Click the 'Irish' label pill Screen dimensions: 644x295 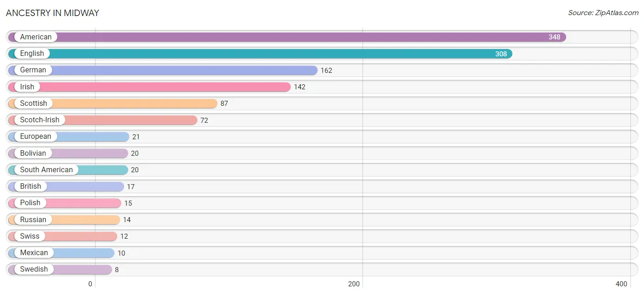pos(27,87)
